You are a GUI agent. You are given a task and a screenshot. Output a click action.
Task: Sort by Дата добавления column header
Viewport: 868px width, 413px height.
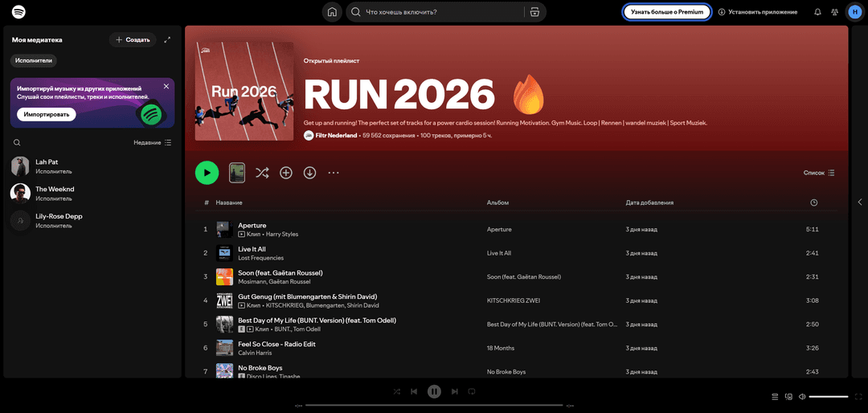(649, 202)
